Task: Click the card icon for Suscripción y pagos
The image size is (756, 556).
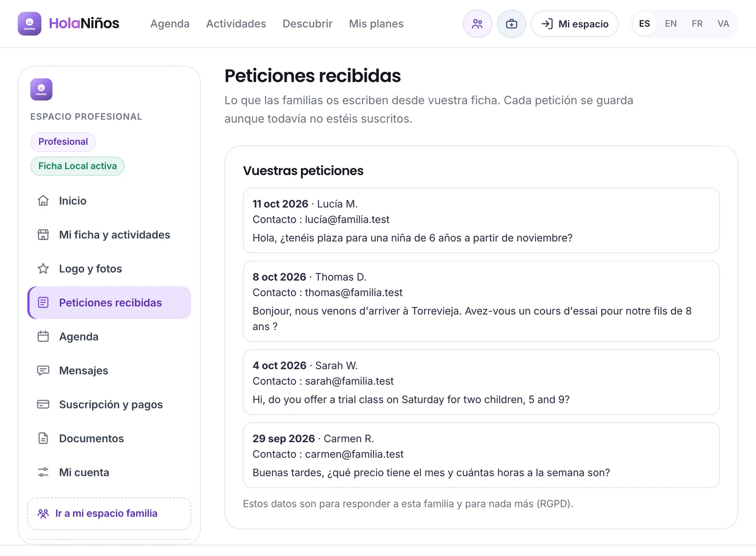Action: coord(43,405)
